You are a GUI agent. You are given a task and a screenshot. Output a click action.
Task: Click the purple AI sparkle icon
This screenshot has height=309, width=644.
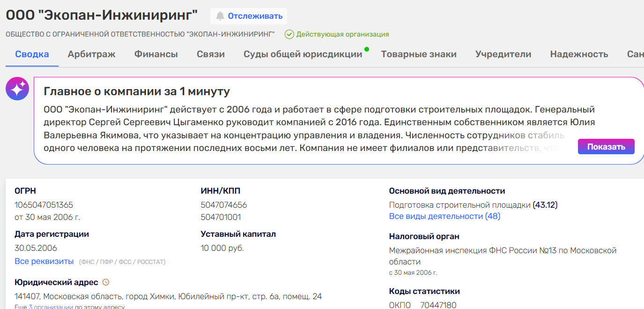[17, 89]
